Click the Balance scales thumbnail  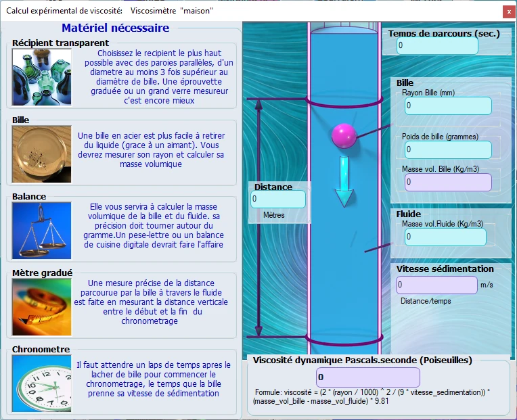41,231
